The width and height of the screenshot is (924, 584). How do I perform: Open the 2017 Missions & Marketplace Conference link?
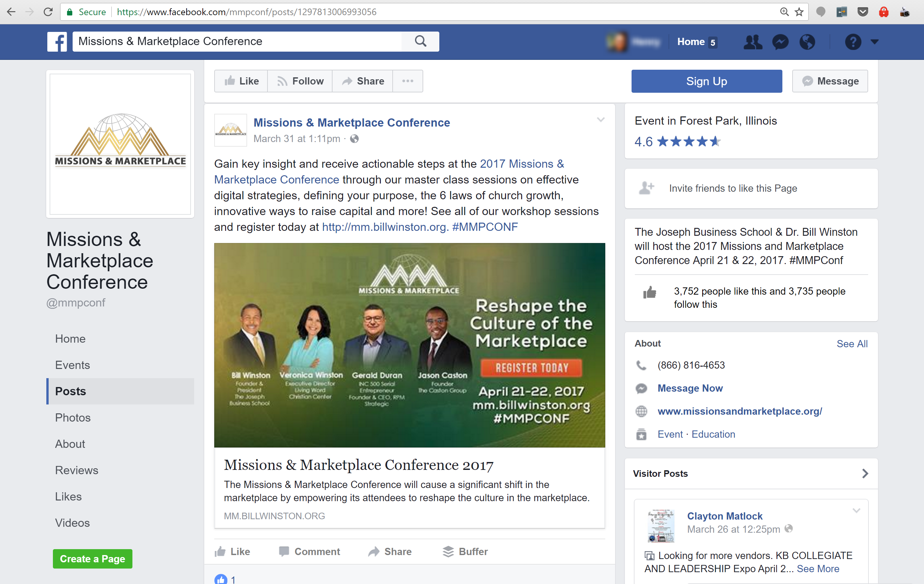click(x=389, y=172)
